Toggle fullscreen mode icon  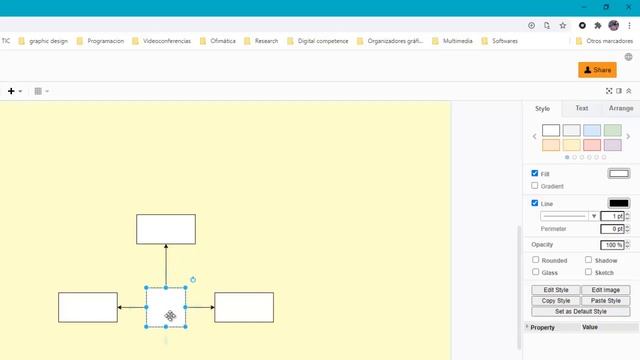point(609,91)
